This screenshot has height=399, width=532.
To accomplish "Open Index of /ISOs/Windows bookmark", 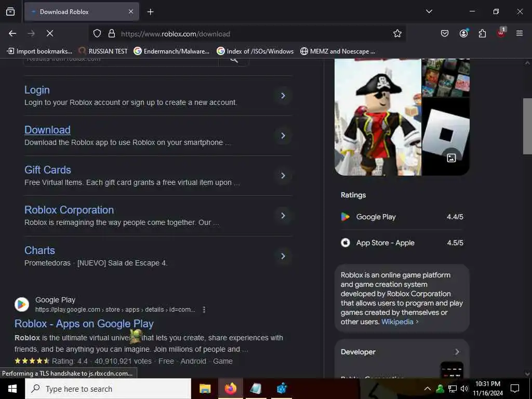I will click(x=255, y=51).
